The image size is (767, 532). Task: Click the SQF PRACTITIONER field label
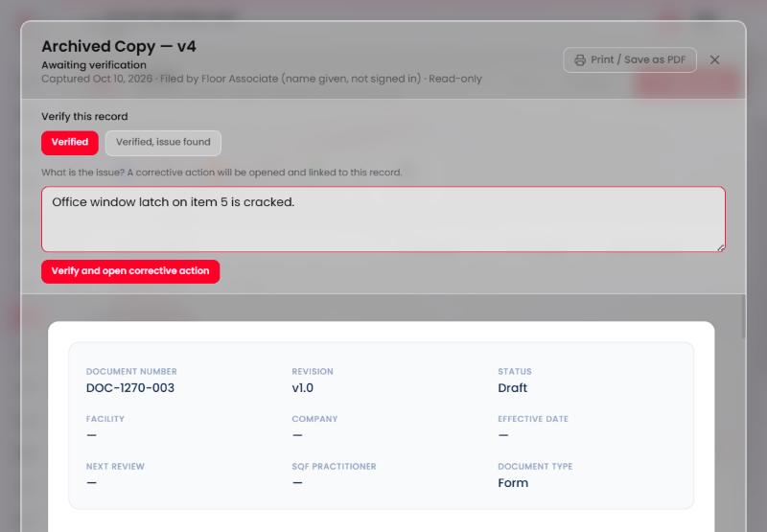334,467
